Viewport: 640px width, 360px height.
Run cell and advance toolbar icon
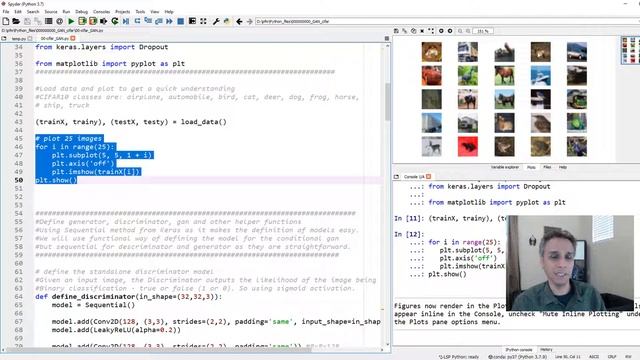pyautogui.click(x=93, y=21)
